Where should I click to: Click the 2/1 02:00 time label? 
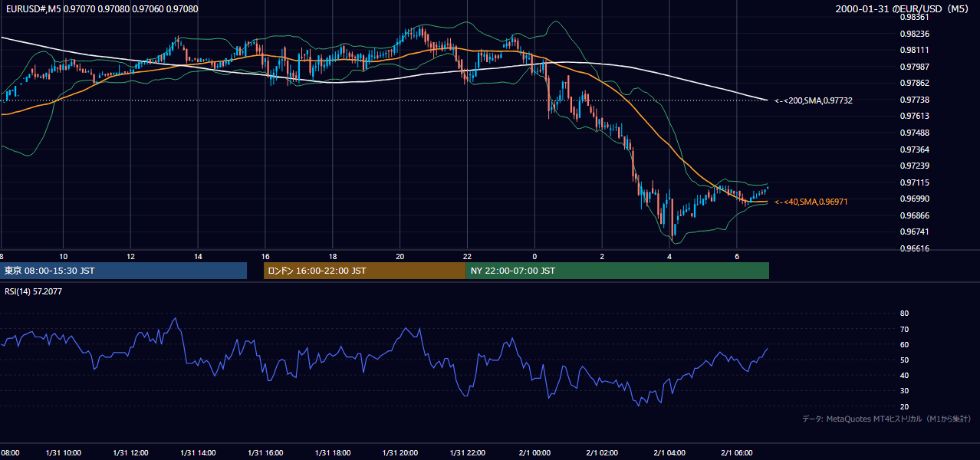coord(602,452)
